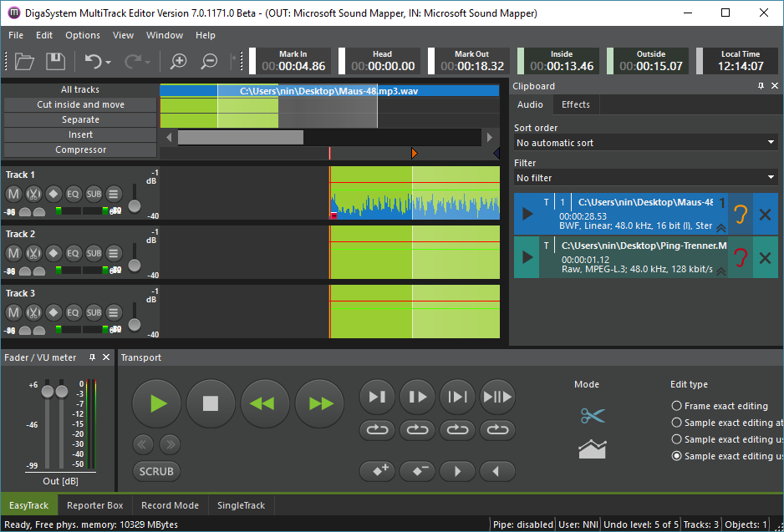The image size is (784, 532).
Task: Click the Track 1 volume fader knob
Action: [135, 206]
